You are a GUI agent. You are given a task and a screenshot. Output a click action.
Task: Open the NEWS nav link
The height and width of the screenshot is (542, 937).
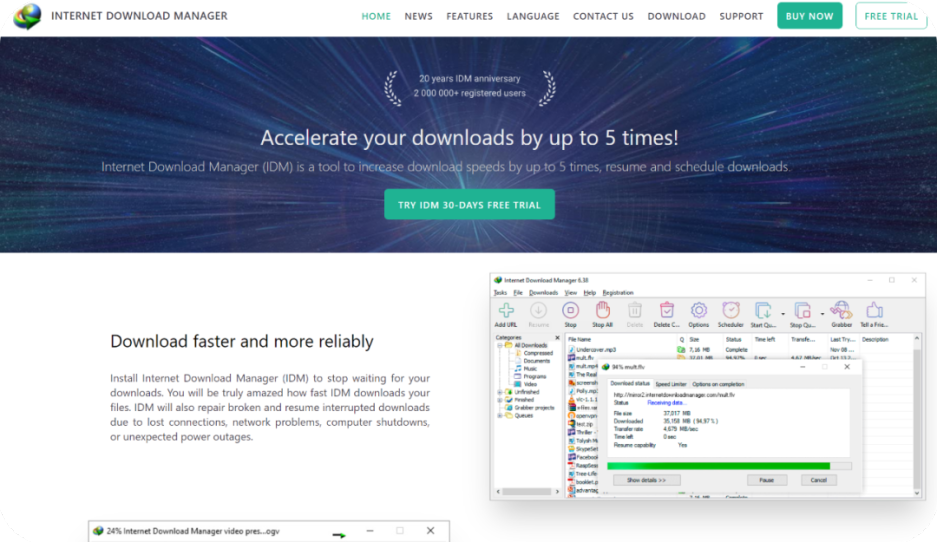coord(418,16)
